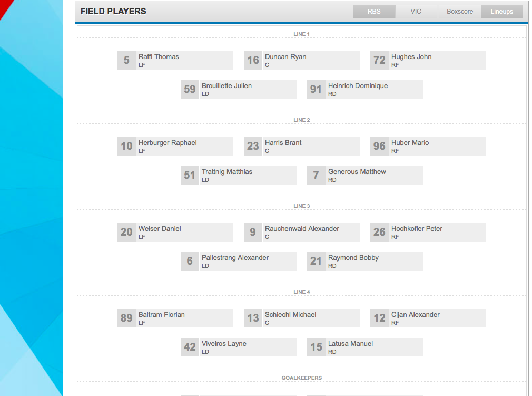This screenshot has height=396, width=532.
Task: Switch to the VIC team tab
Action: click(416, 12)
